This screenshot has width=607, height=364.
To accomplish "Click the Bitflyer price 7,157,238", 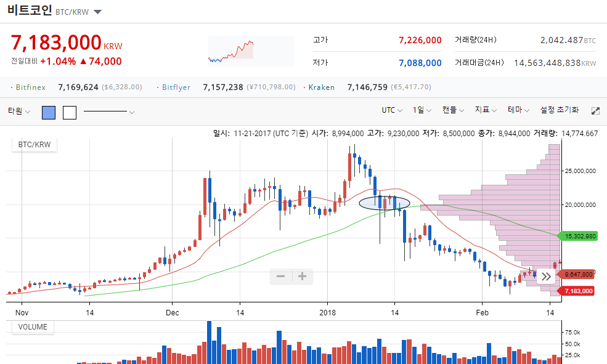I will pos(223,87).
